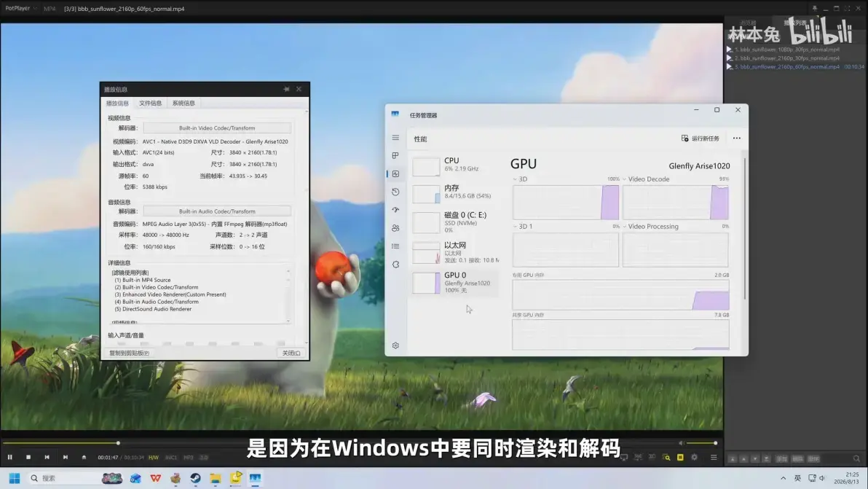
Task: Select the 播放信息 tab
Action: 117,103
